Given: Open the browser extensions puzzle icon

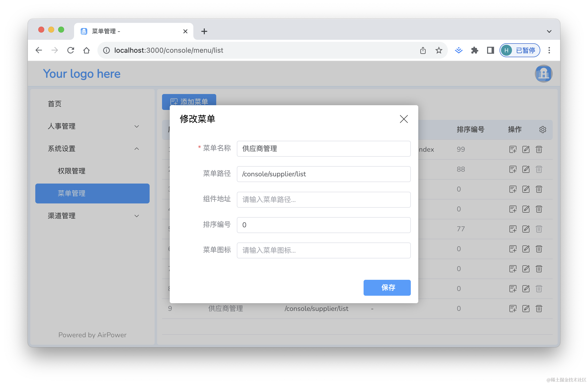Looking at the screenshot, I should point(474,50).
